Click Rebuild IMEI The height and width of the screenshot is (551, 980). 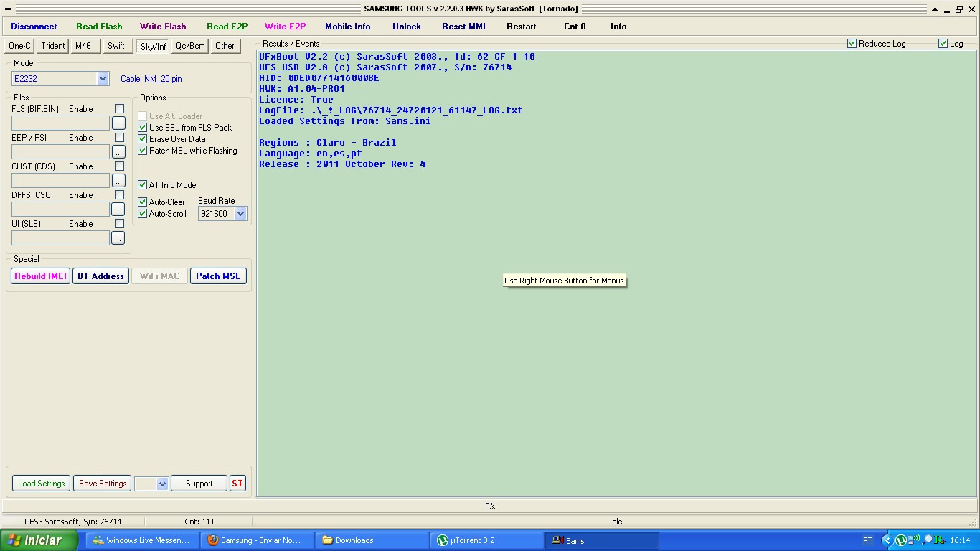(40, 276)
